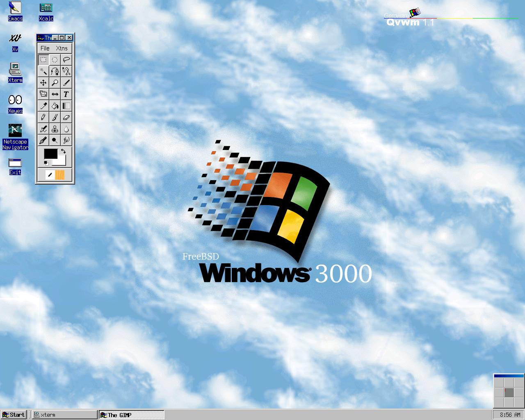Select the Bezier Select pen tool
The image size is (525, 420).
coord(55,71)
